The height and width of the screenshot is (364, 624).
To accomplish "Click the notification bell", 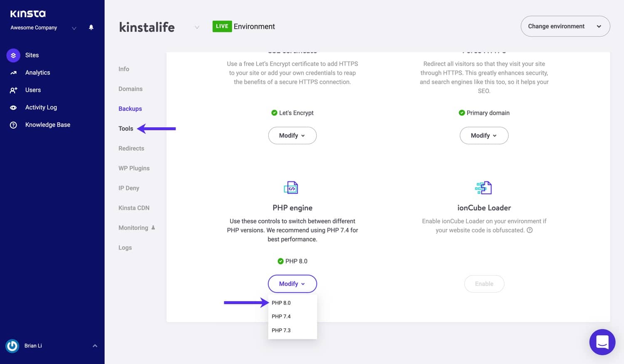I will [91, 27].
